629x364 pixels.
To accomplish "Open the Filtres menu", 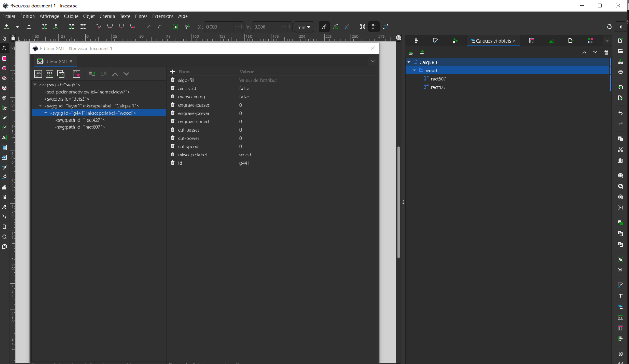I will click(x=141, y=16).
